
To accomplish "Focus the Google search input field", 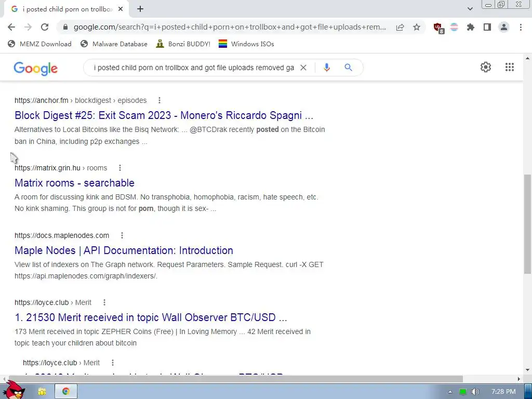I will [194, 68].
